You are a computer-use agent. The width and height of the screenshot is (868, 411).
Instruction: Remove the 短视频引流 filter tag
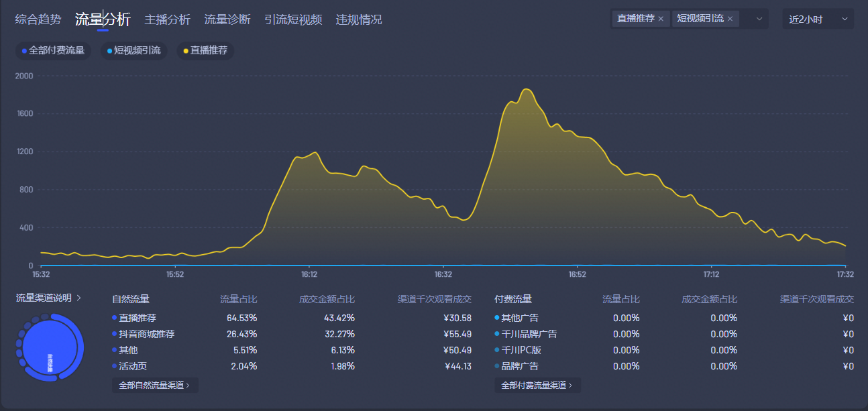tap(730, 19)
